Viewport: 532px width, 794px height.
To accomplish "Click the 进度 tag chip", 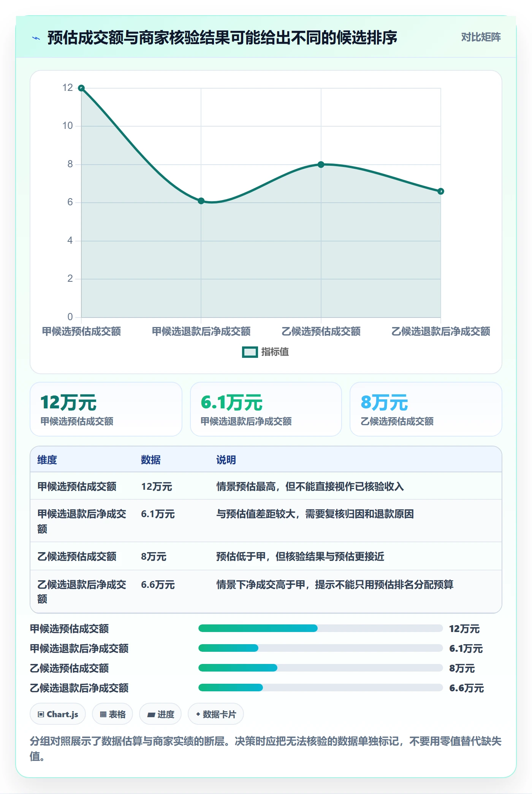I will tap(160, 714).
